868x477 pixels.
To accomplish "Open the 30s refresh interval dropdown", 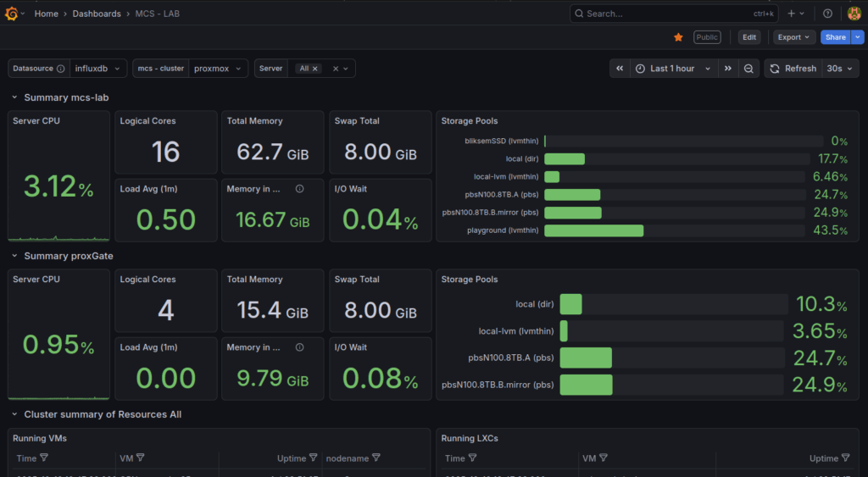I will point(841,69).
